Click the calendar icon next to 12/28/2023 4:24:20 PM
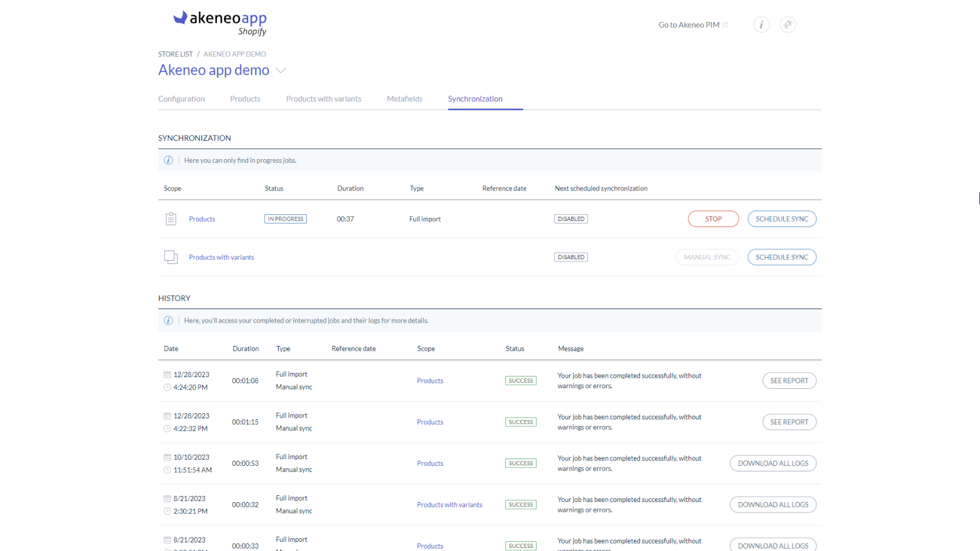 tap(167, 375)
